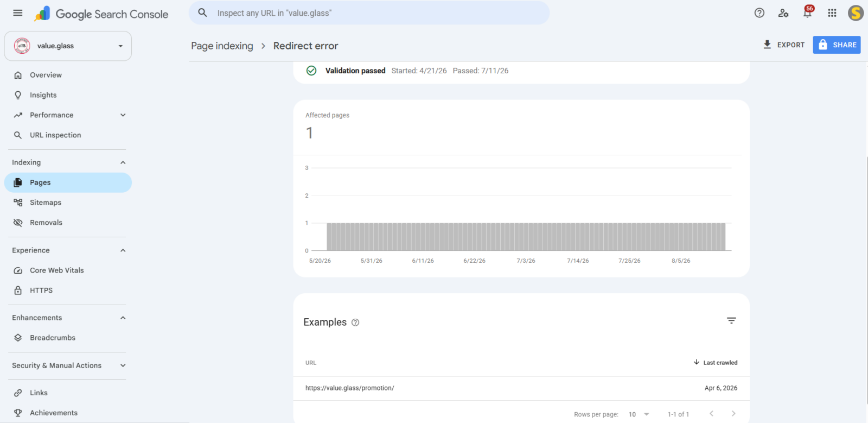Screen dimensions: 868x423
Task: Open Rows per page dropdown
Action: [639, 414]
